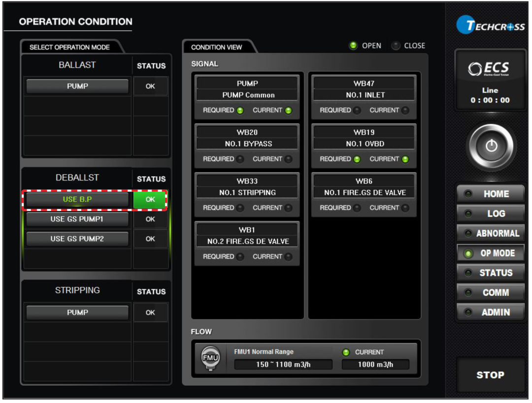Select PUMP under BALLAST mode
The image size is (532, 403).
(77, 86)
